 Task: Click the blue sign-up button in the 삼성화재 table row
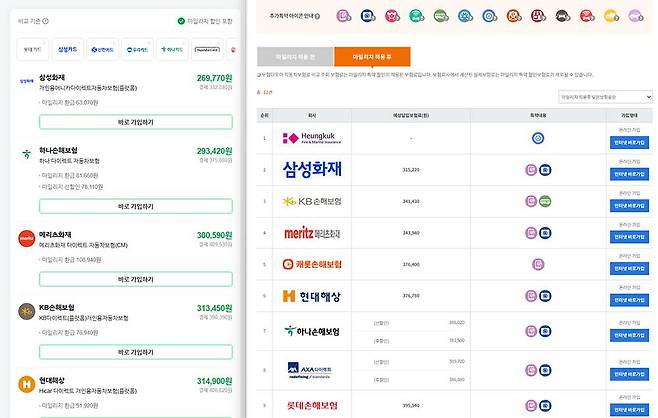(629, 174)
